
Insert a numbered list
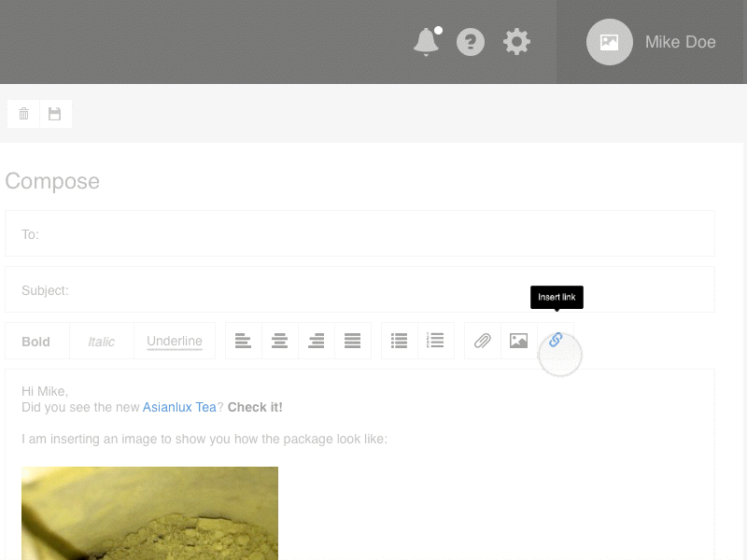pos(435,341)
